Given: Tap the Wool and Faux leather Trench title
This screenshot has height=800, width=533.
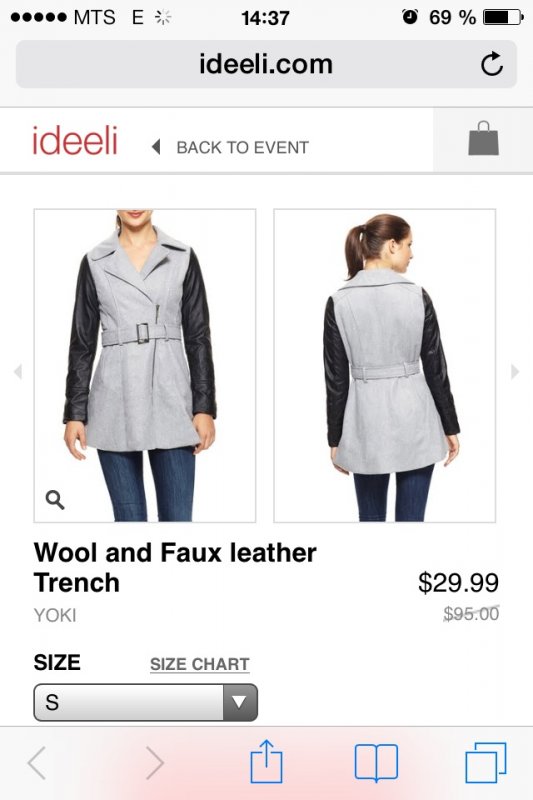Looking at the screenshot, I should click(x=175, y=567).
